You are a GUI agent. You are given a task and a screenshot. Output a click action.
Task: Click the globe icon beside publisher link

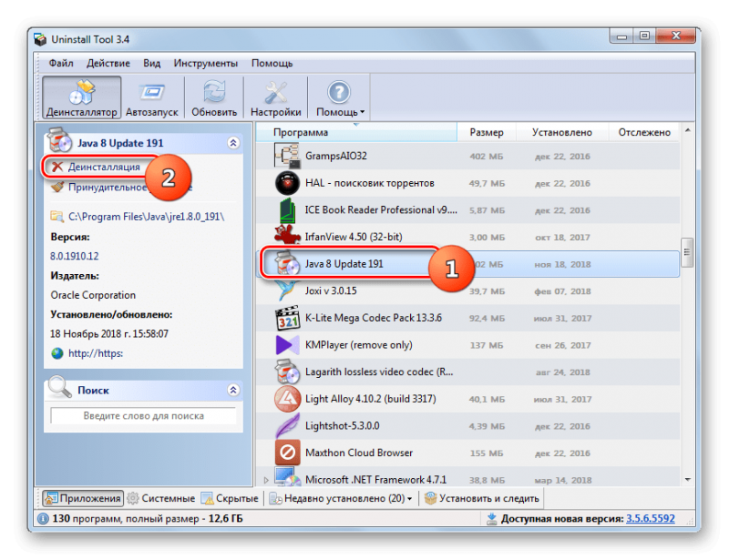pos(57,353)
